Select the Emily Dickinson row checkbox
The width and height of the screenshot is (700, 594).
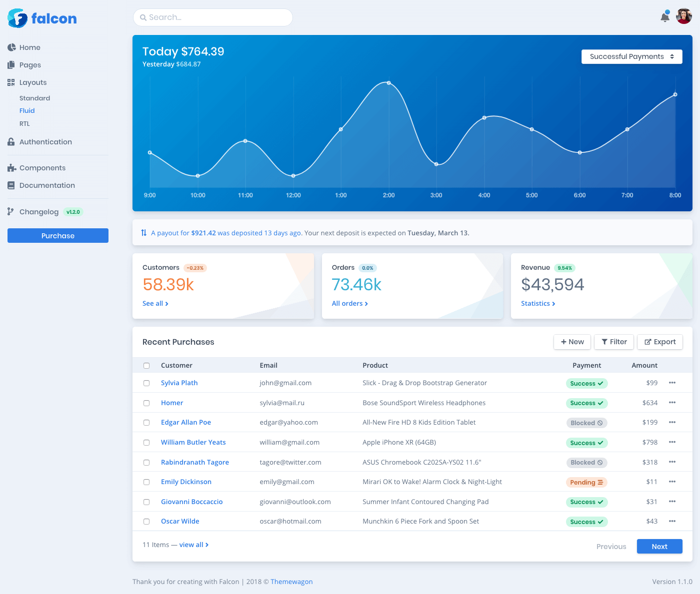click(x=146, y=482)
